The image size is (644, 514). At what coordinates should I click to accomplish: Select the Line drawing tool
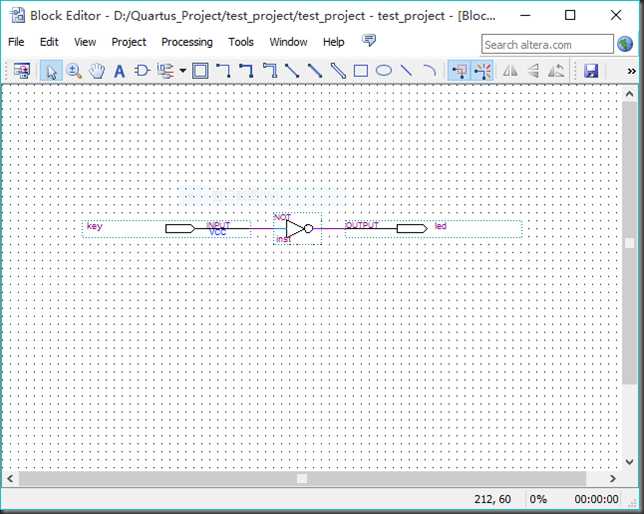pyautogui.click(x=407, y=71)
